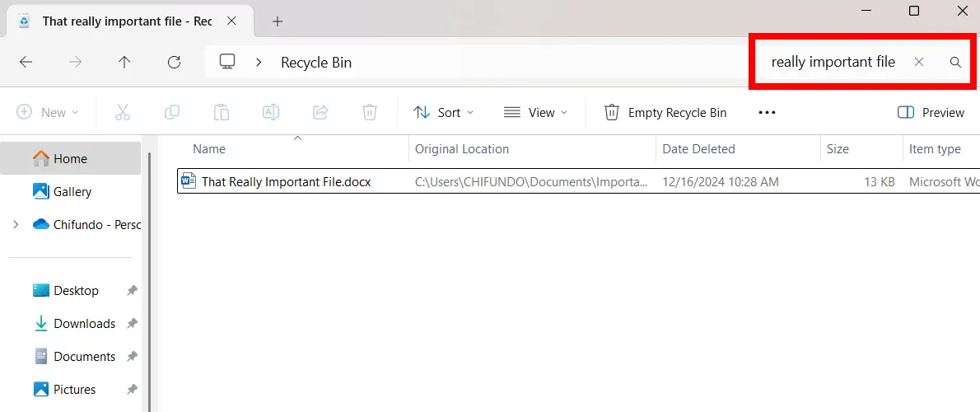Click Empty Recycle Bin button
This screenshot has height=412, width=980.
point(665,113)
